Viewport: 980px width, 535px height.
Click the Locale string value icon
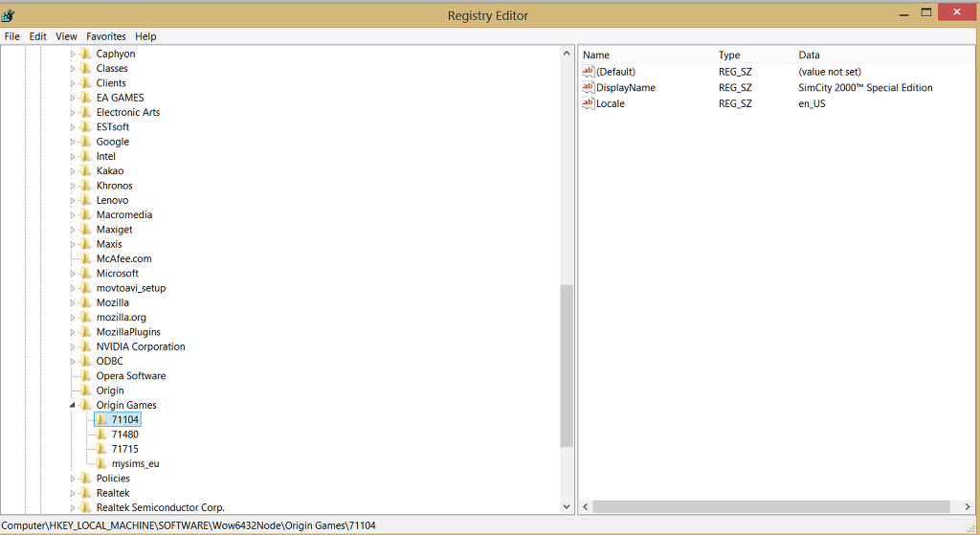[589, 103]
